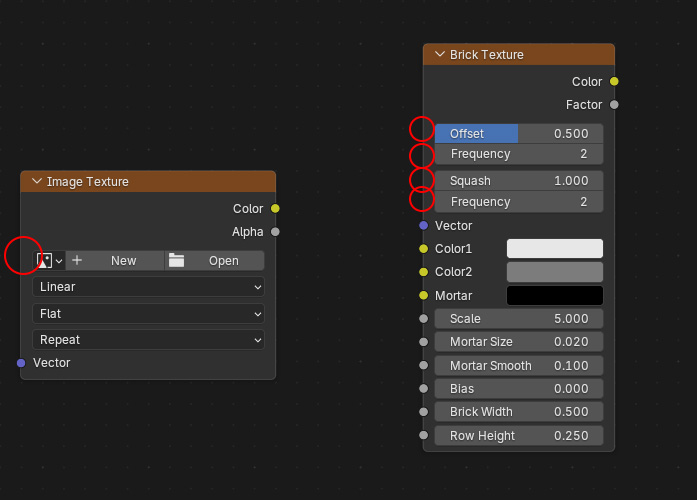Open the image browse dropdown icon
This screenshot has width=697, height=500.
point(49,260)
